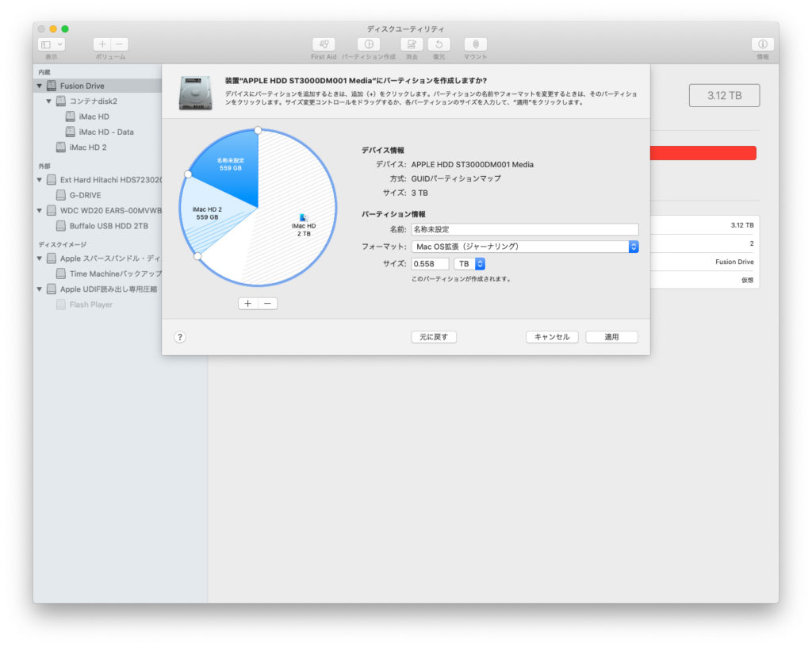Image resolution: width=812 pixels, height=647 pixels.
Task: Click the First Aid toolbar icon
Action: (x=324, y=45)
